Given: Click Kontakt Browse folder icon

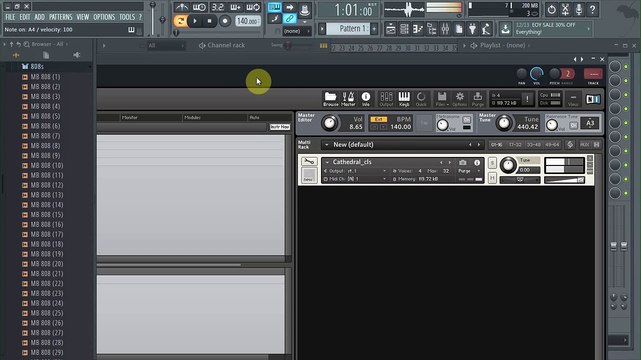Looking at the screenshot, I should (330, 99).
